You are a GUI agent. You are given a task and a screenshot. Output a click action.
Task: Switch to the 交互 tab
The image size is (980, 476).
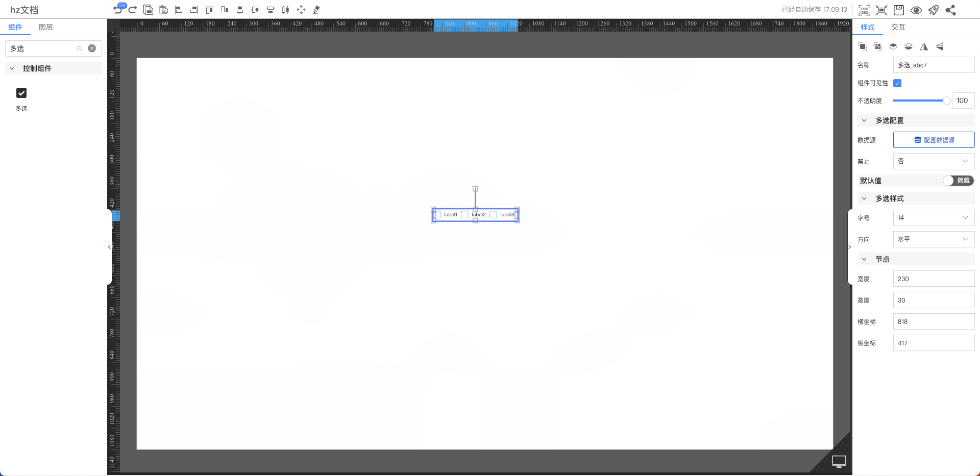(x=898, y=27)
